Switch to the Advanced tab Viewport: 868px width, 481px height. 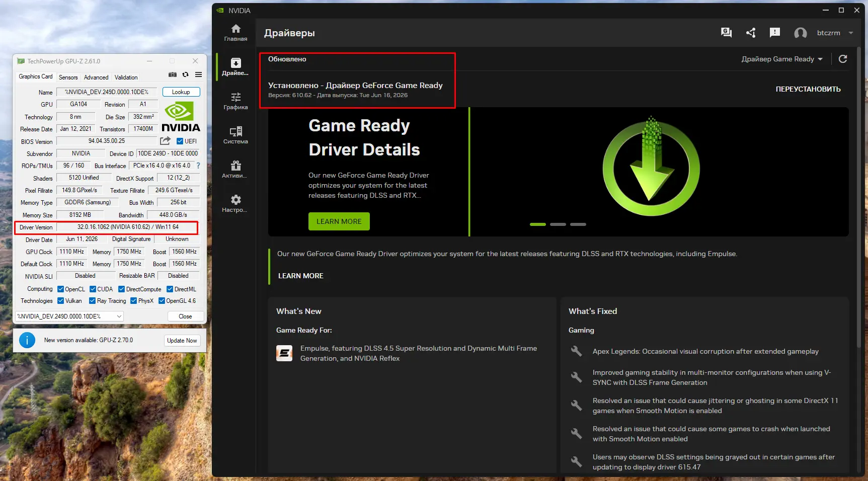click(96, 77)
